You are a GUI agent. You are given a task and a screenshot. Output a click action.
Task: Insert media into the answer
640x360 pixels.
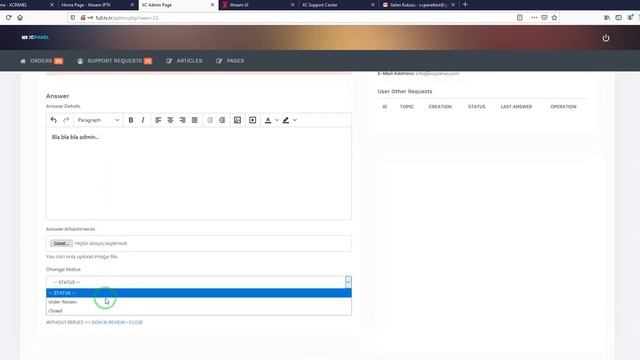pos(253,120)
